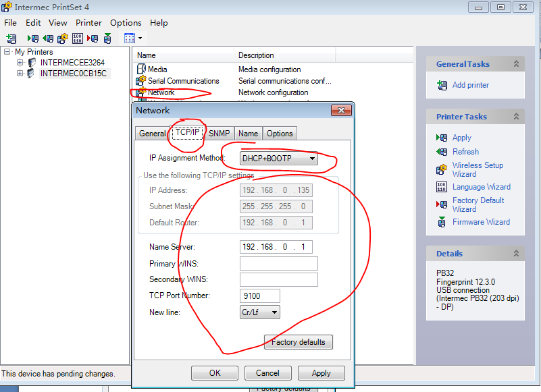Click the Firmware Wizard icon in Printer Tasks
This screenshot has height=392, width=541.
(x=442, y=222)
